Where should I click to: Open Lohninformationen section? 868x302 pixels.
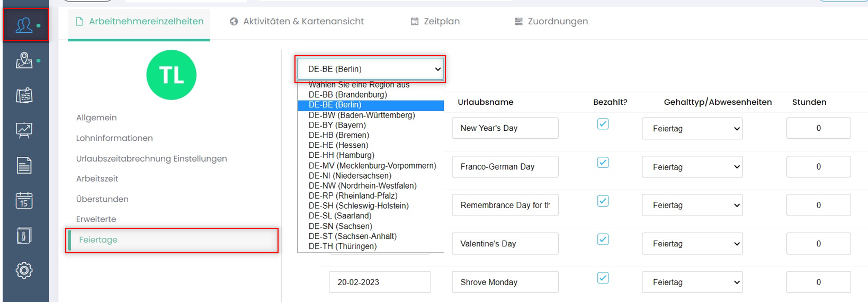pos(114,138)
